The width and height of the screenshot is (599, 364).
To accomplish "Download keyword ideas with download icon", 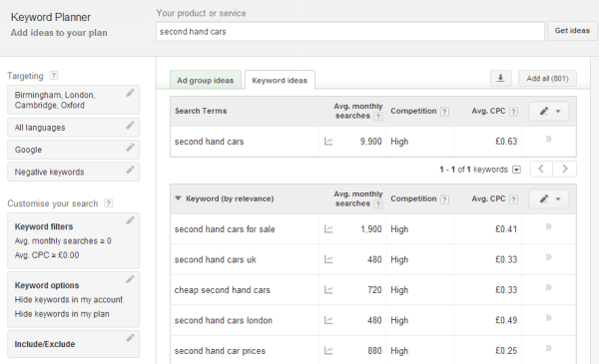I will tap(500, 78).
